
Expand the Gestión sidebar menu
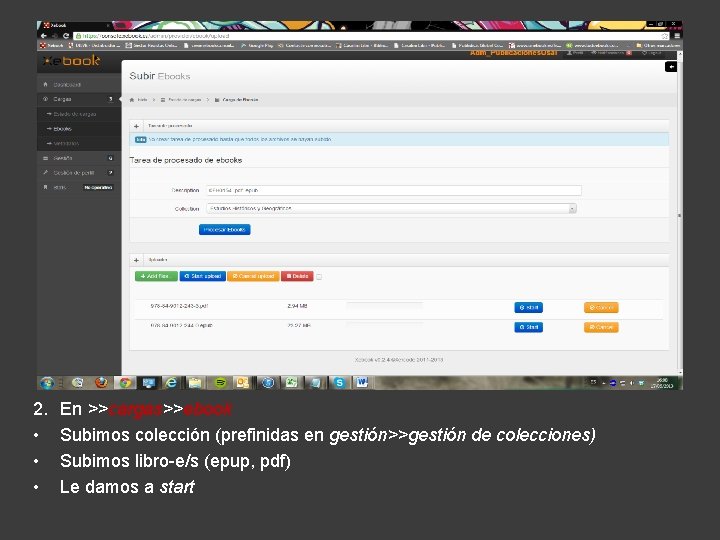[79, 158]
